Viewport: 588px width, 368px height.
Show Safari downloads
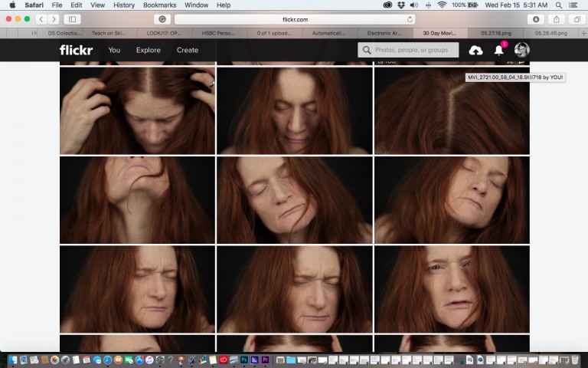536,19
